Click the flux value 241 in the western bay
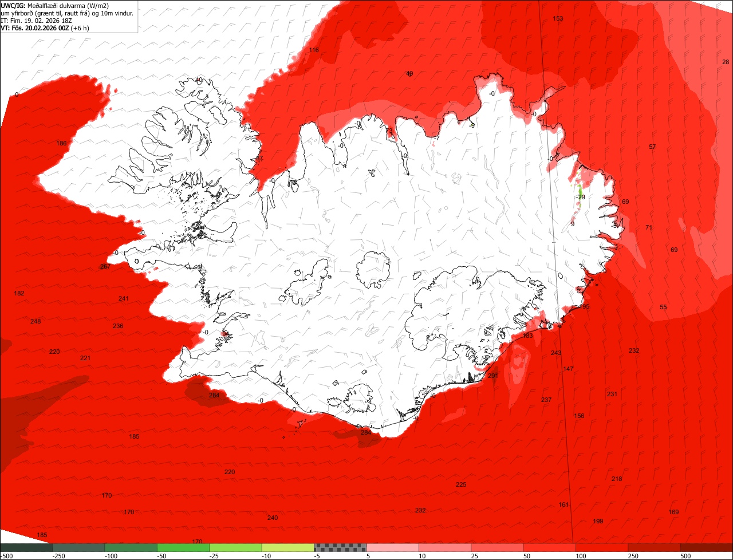 pos(124,298)
